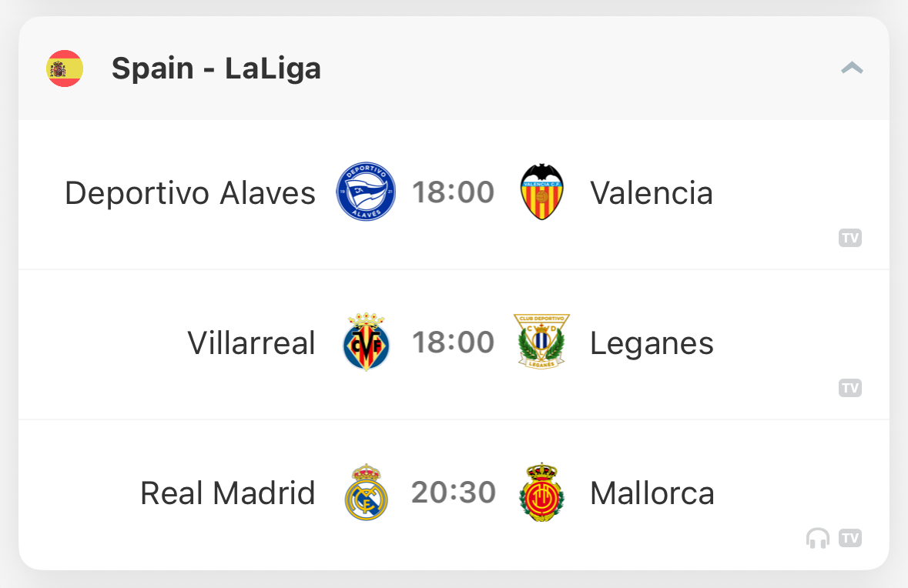This screenshot has width=908, height=588.
Task: Open audio commentary headphones icon
Action: pyautogui.click(x=818, y=538)
